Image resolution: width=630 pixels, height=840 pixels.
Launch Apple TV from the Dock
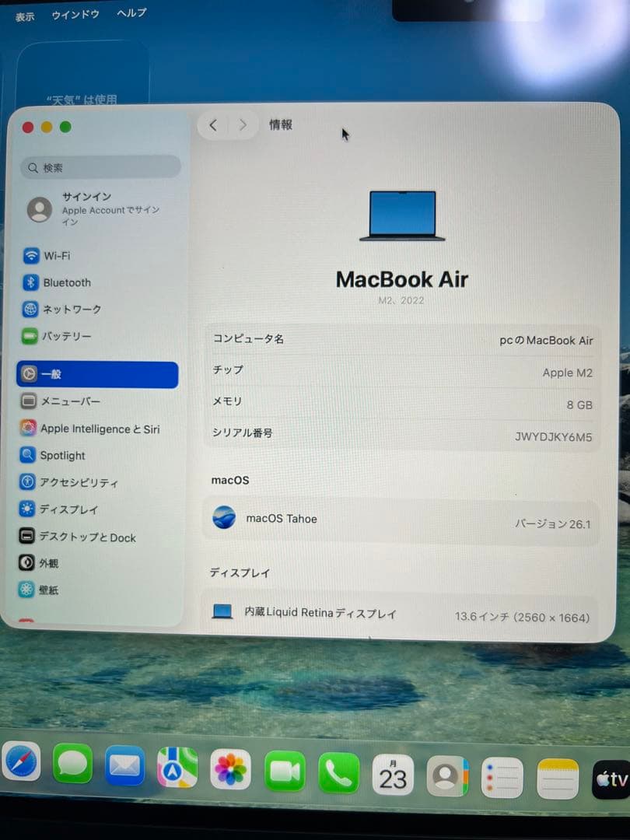611,780
